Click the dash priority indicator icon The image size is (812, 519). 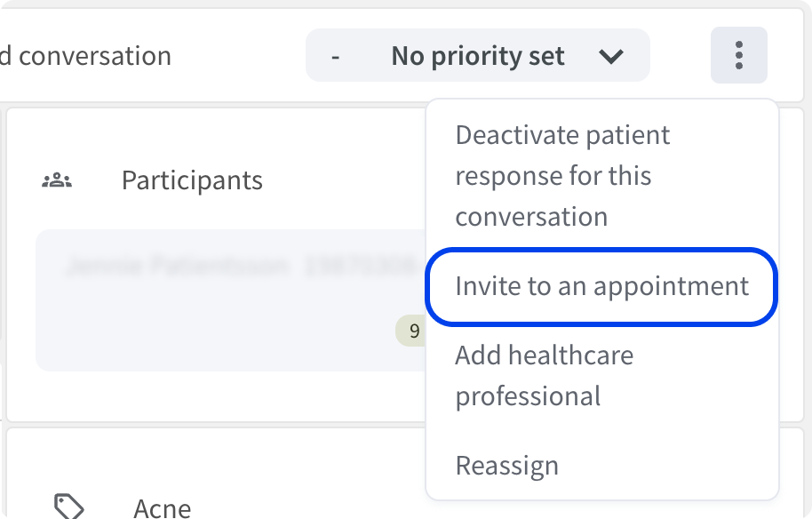pos(336,56)
